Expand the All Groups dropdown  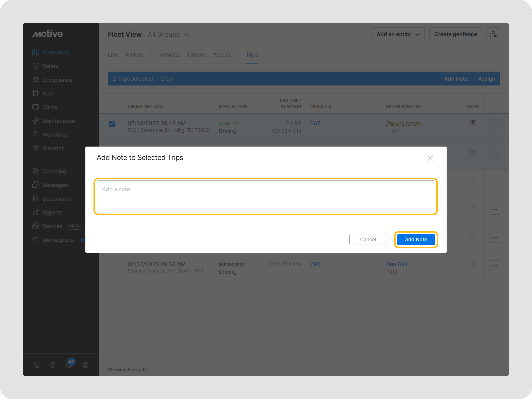click(x=168, y=35)
